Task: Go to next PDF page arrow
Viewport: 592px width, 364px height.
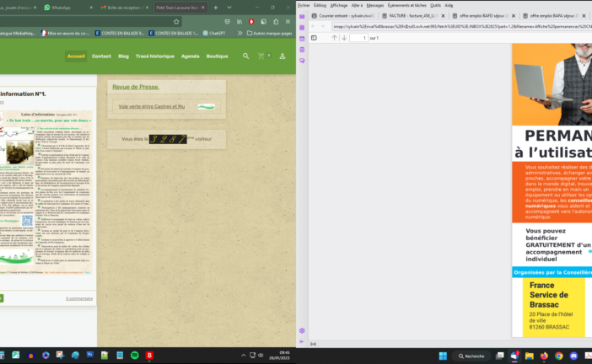Action: 344,38
